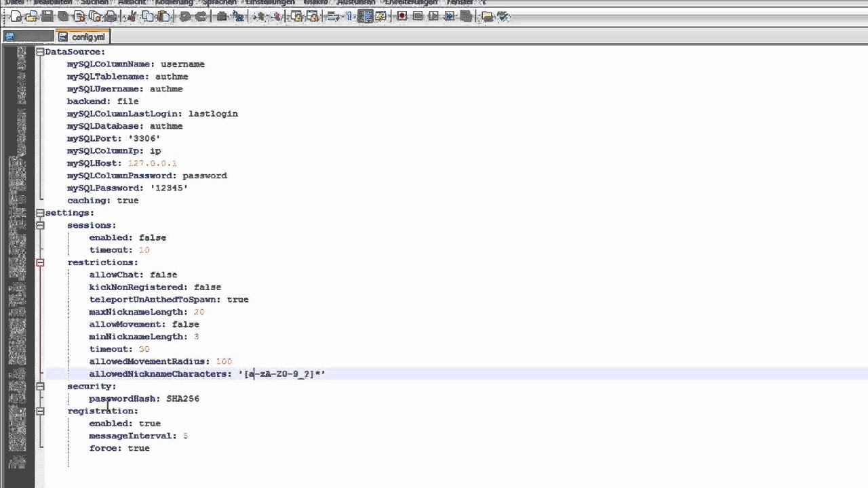
Task: Click the line 'allowMovement: false'
Action: 144,325
